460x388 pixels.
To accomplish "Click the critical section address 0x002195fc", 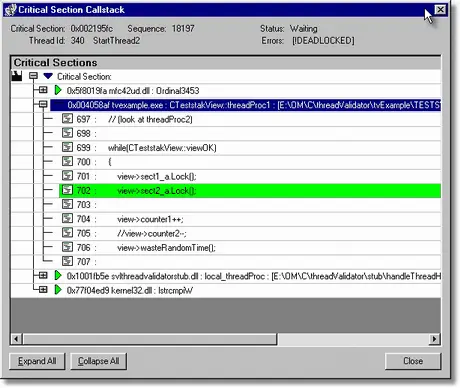I will [92, 28].
